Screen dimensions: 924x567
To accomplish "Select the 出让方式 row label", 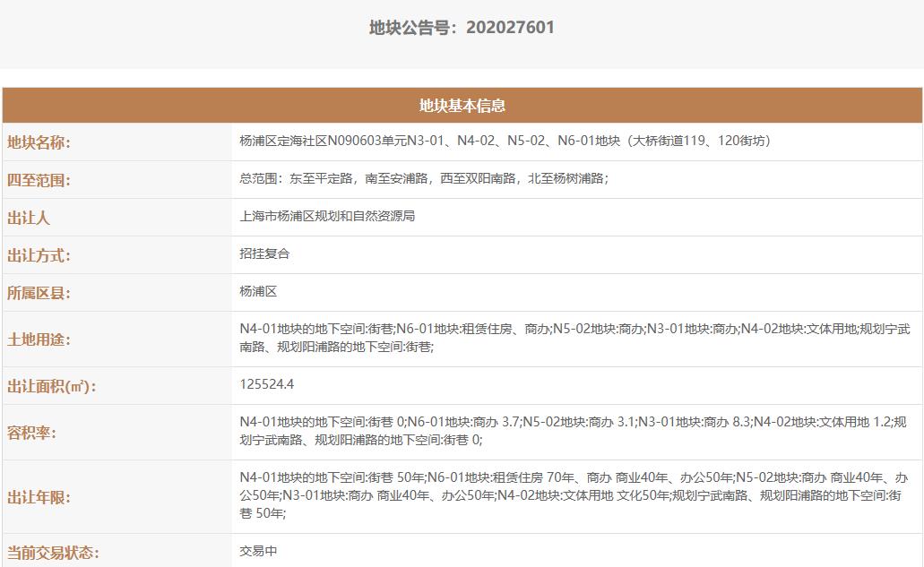I will 39,255.
